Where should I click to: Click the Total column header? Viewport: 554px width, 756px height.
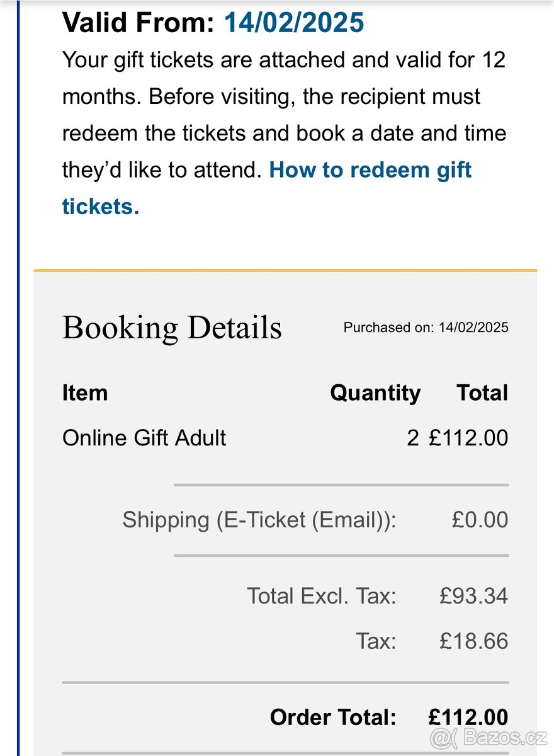(482, 393)
